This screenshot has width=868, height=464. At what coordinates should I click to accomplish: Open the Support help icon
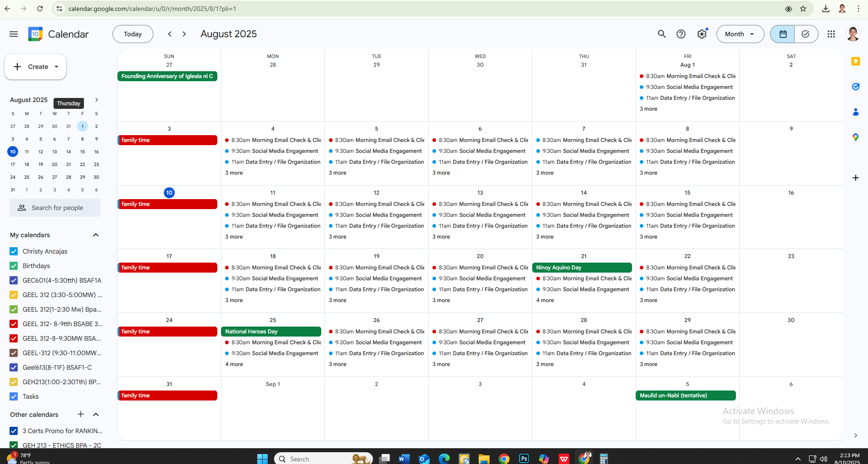tap(681, 34)
